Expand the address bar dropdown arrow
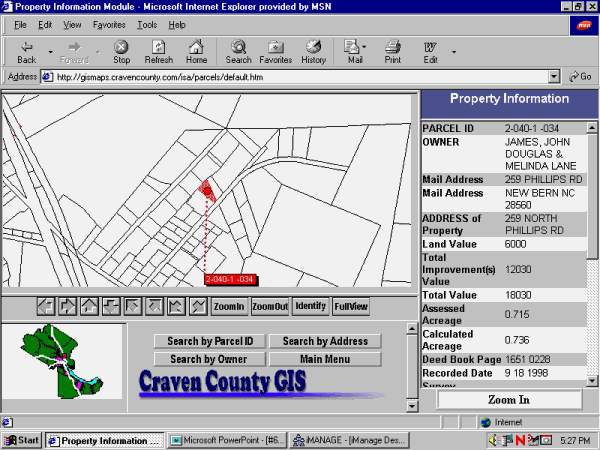Image resolution: width=600 pixels, height=450 pixels. click(554, 76)
